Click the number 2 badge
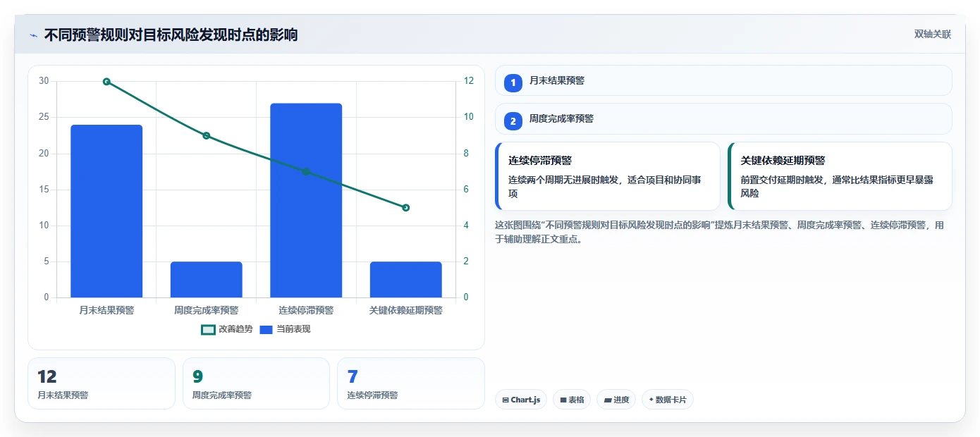The width and height of the screenshot is (980, 437). pos(513,121)
